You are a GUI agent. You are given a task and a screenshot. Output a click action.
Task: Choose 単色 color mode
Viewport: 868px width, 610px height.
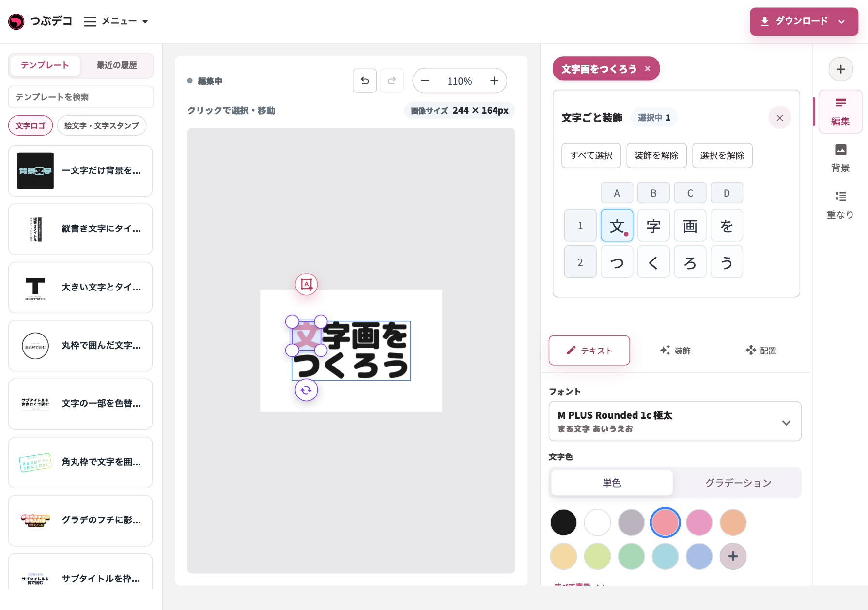tap(612, 483)
